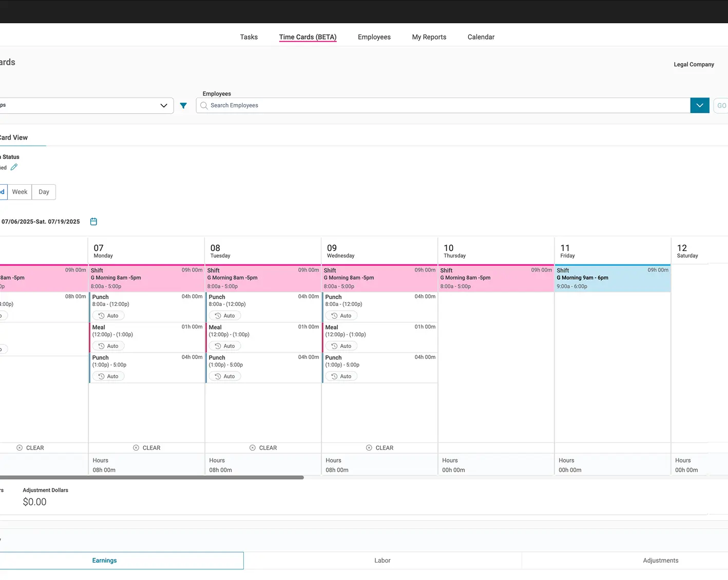Select the highlighted Period view toggle

point(2,191)
